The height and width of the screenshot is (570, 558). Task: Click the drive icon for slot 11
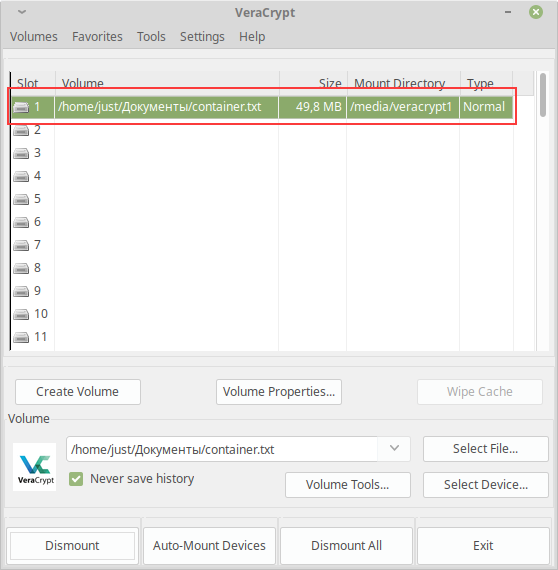click(x=21, y=337)
